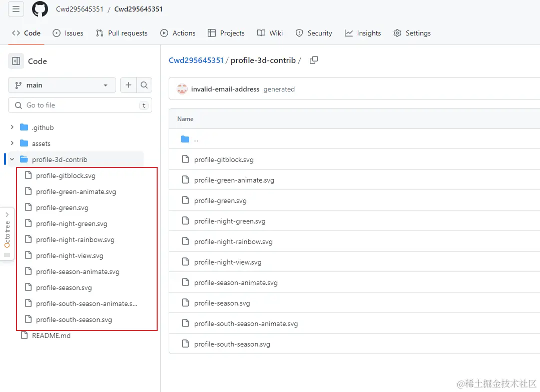540x392 pixels.
Task: Select the profile-3d-contrib folder label in tree
Action: (x=60, y=159)
